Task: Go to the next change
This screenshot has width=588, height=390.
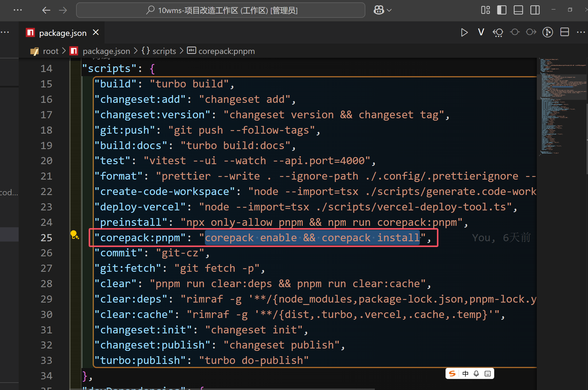Action: pyautogui.click(x=531, y=32)
